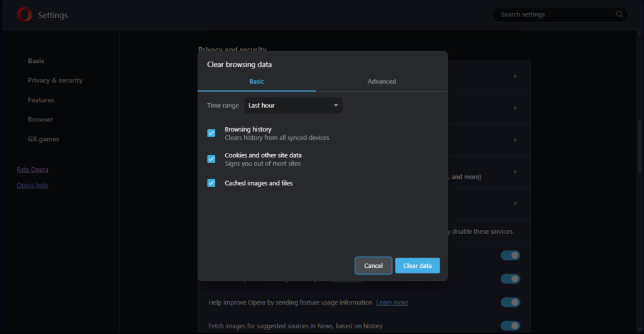Expand the second privacy settings row arrow

point(515,108)
